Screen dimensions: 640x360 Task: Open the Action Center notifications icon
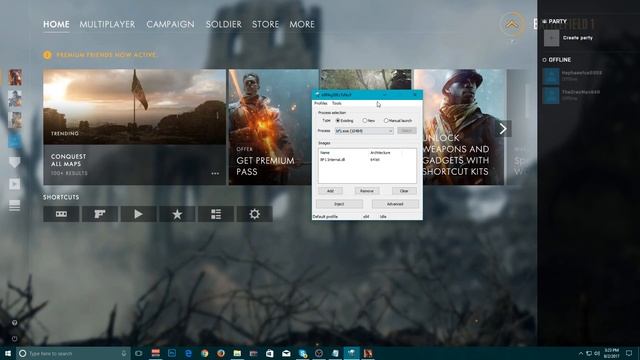pos(629,353)
